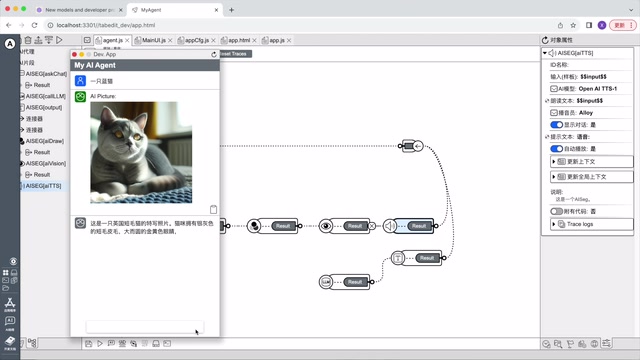
Task: Click the LLM node Result button
Action: [355, 282]
